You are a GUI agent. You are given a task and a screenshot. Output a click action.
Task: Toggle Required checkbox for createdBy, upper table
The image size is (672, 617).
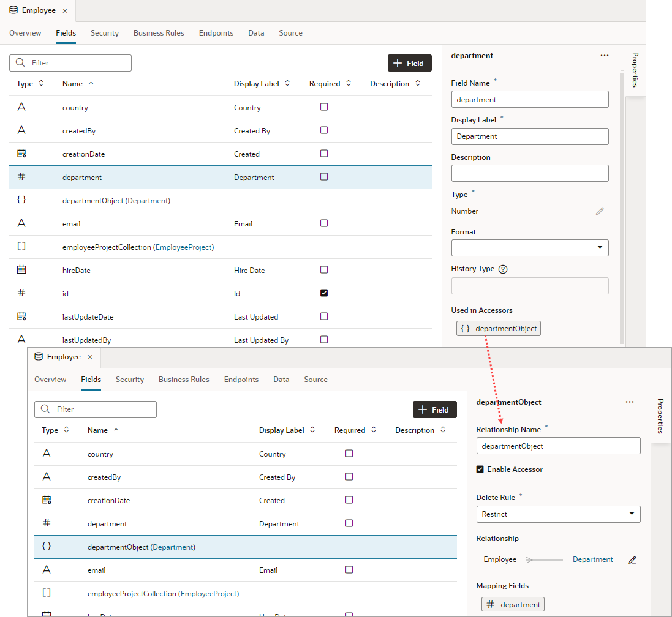point(324,130)
